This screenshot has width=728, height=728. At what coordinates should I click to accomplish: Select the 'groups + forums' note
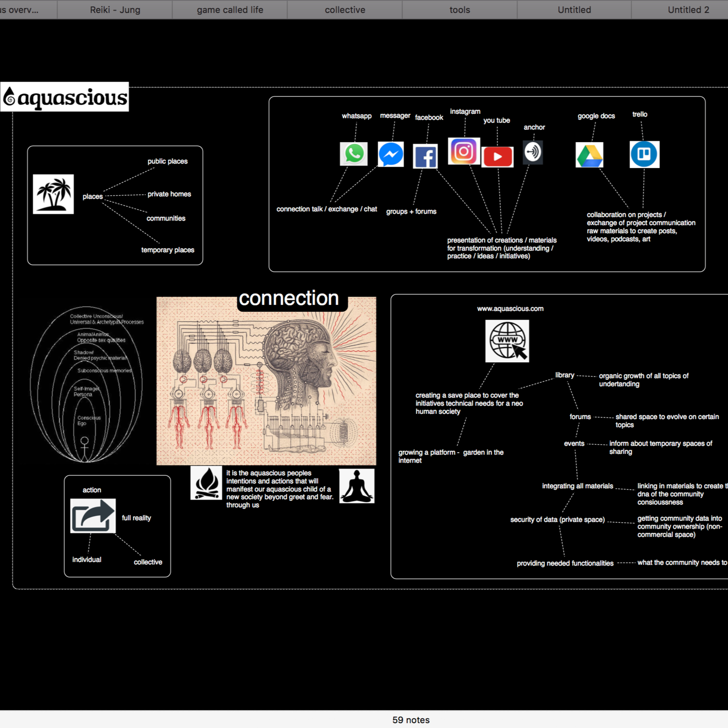pyautogui.click(x=411, y=211)
